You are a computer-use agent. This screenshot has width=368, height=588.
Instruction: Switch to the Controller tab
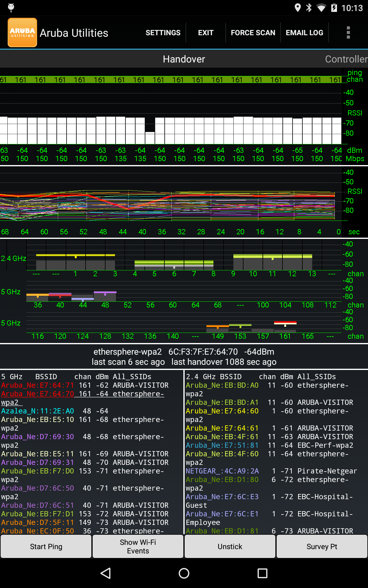pos(346,59)
